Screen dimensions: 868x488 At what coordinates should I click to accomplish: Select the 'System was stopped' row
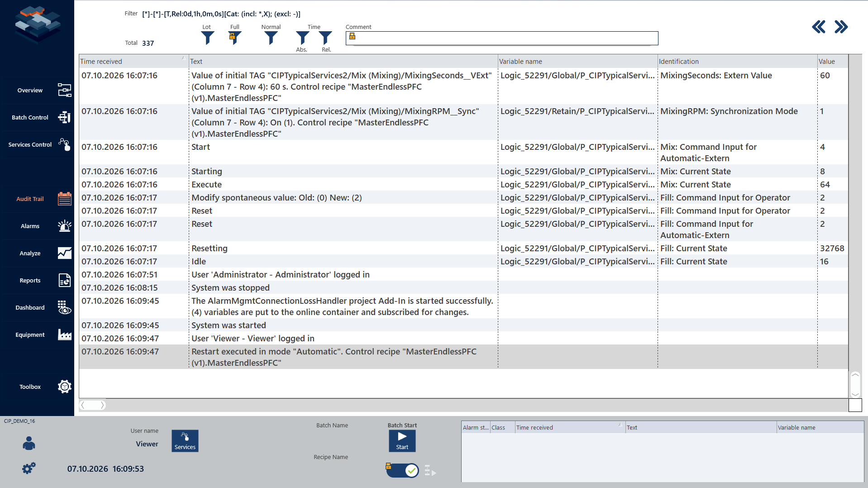[x=463, y=287]
